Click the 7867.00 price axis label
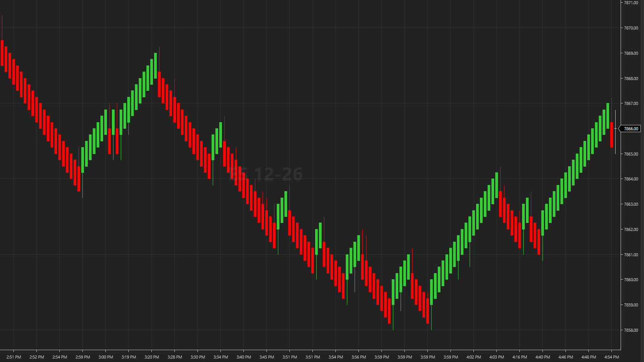The width and height of the screenshot is (644, 362). pyautogui.click(x=631, y=103)
